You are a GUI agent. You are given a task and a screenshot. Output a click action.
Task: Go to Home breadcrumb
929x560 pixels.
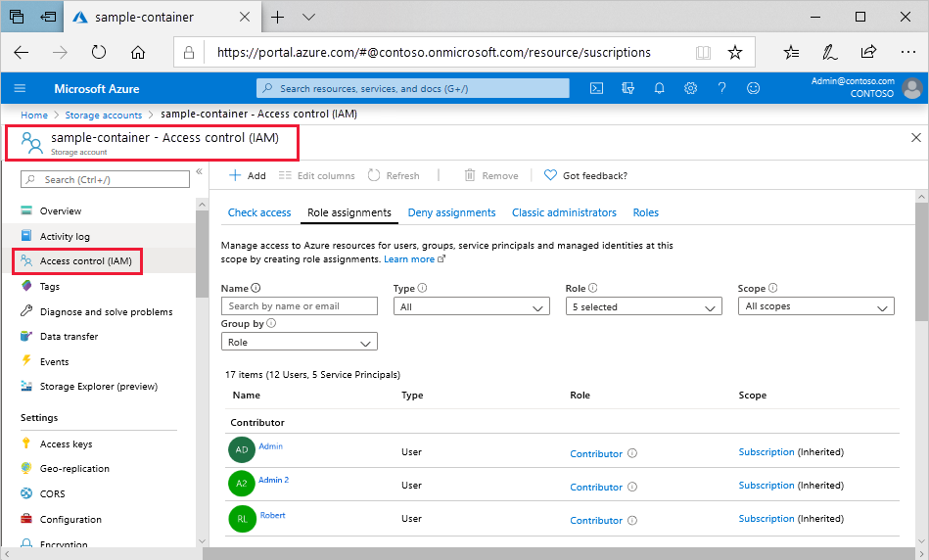tap(34, 115)
